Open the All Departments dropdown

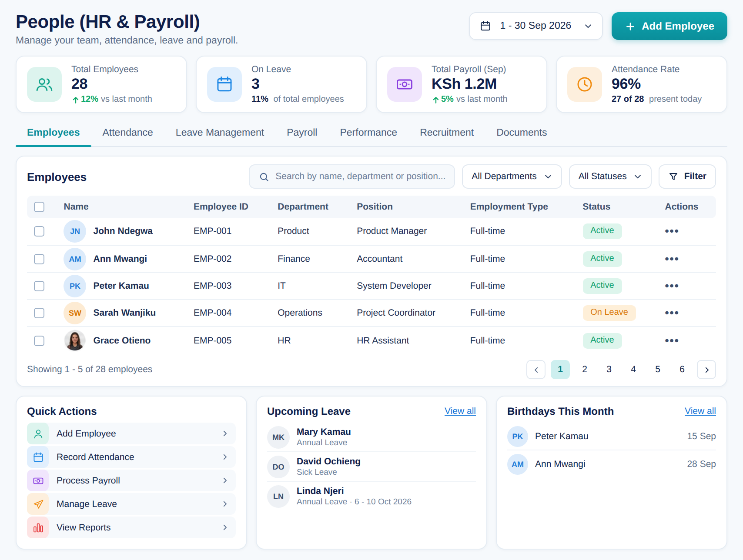pyautogui.click(x=512, y=177)
